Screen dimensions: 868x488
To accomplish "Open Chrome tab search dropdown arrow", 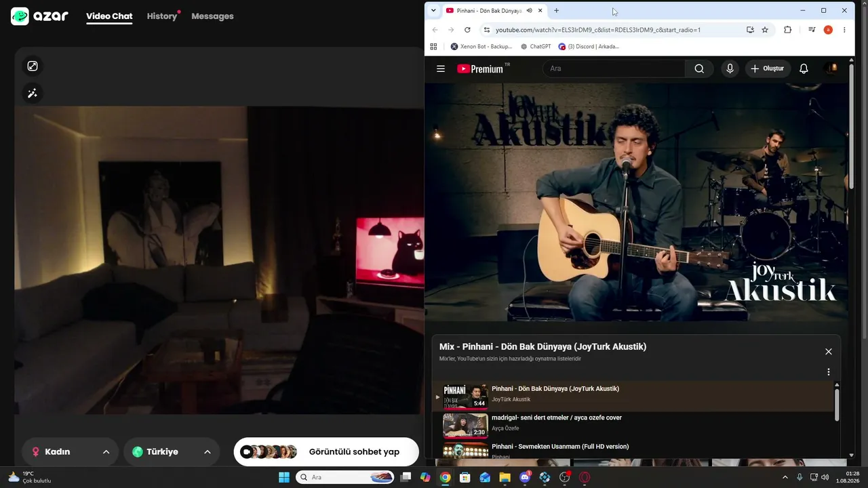I will 433,10.
